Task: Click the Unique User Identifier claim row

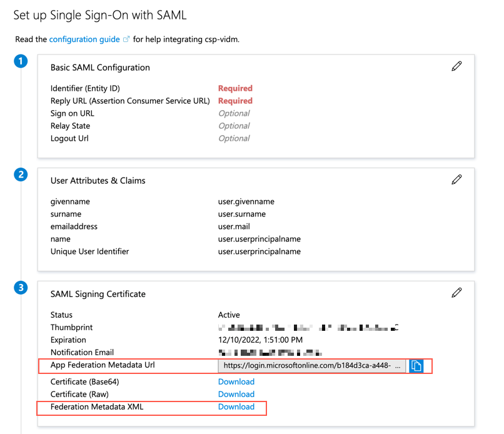Action: click(x=90, y=251)
